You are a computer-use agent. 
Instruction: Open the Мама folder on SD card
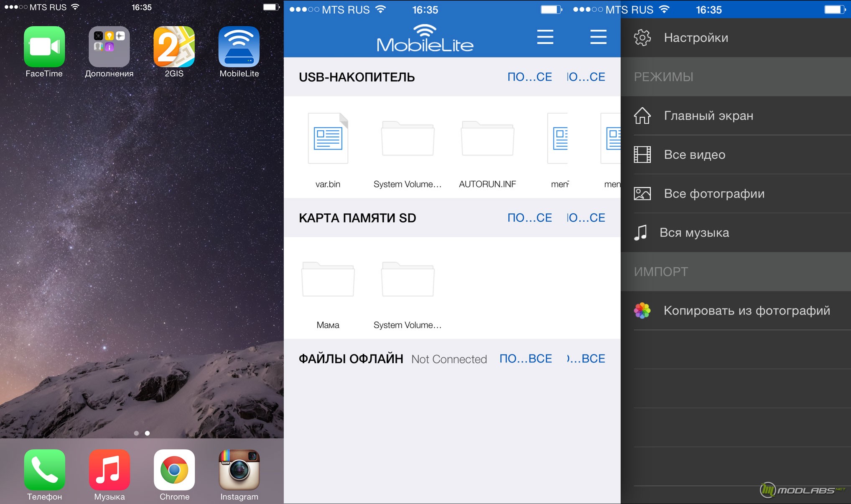(x=328, y=279)
